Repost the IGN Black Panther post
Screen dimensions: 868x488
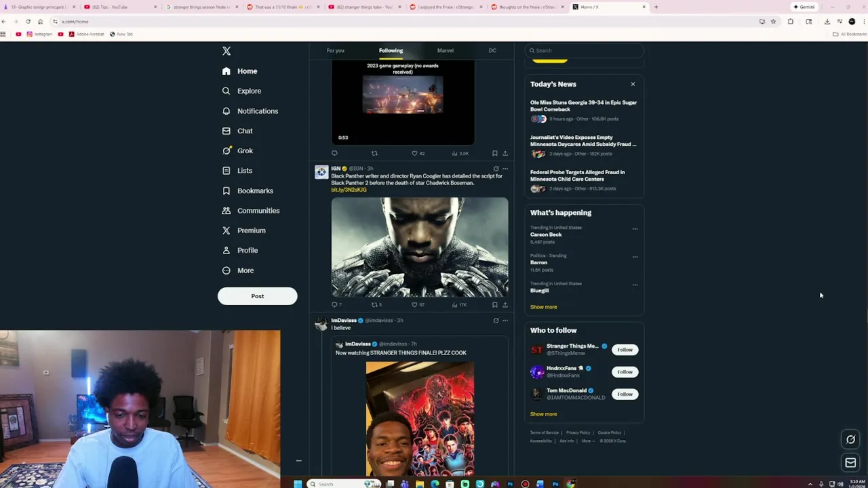tap(374, 305)
